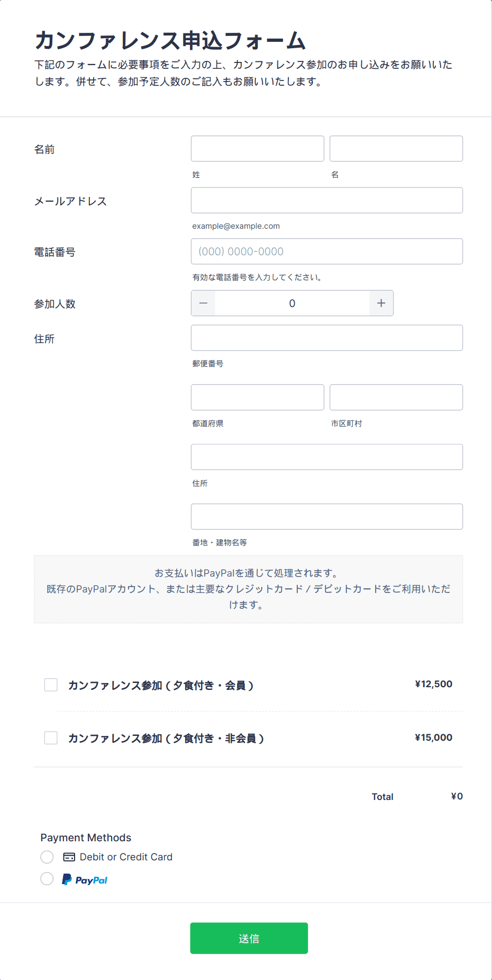This screenshot has width=492, height=980.
Task: Click the 番地・建物名等 field
Action: coord(327,516)
